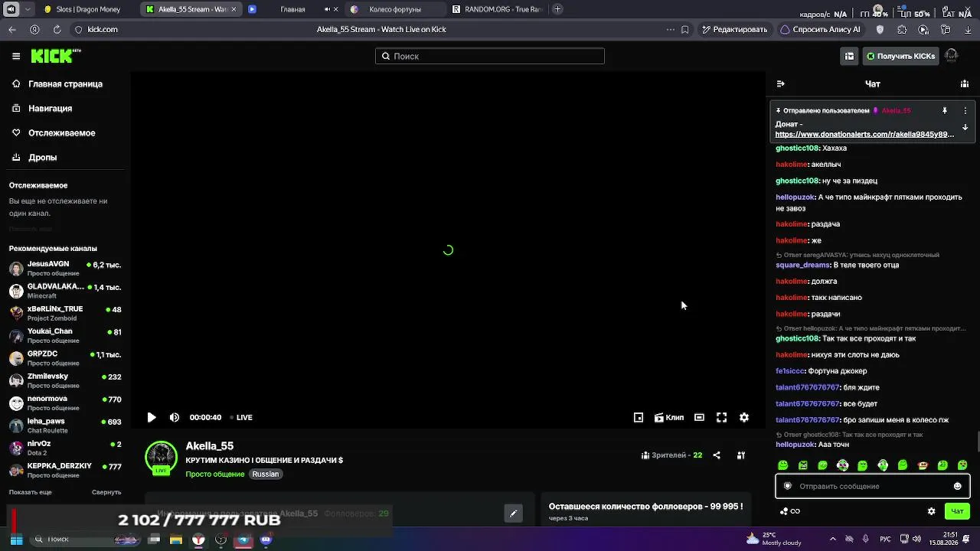Open channel points balance icon
The image size is (980, 551).
coord(789,511)
